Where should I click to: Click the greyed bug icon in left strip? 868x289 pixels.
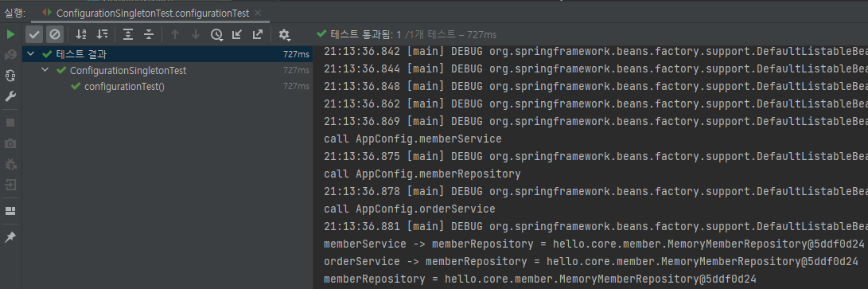pos(10,164)
